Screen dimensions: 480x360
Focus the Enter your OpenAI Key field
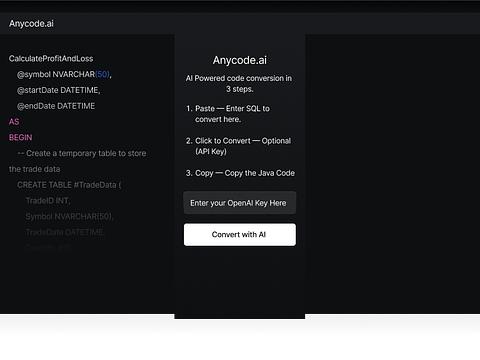point(240,203)
